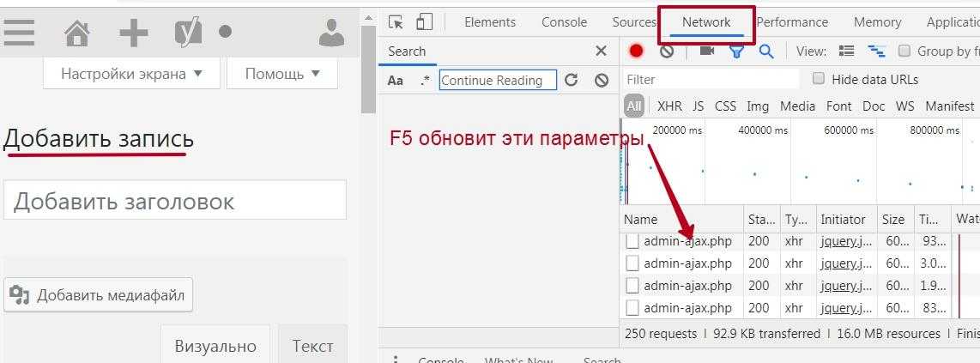The height and width of the screenshot is (363, 980).
Task: Click the Добавить медиафайл button
Action: (x=99, y=296)
